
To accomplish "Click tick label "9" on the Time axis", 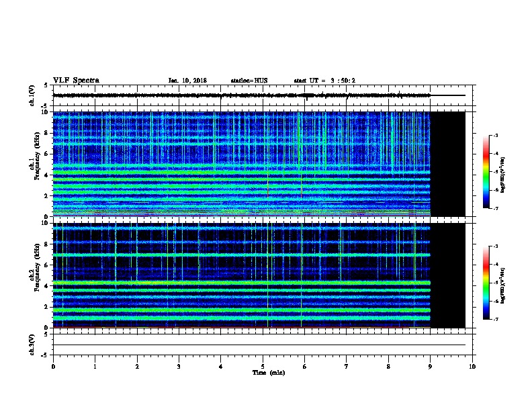I will point(430,367).
